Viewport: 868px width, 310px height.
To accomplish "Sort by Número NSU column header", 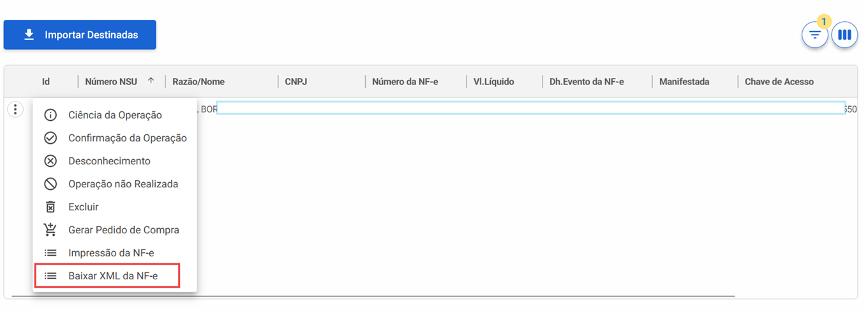I will click(110, 82).
